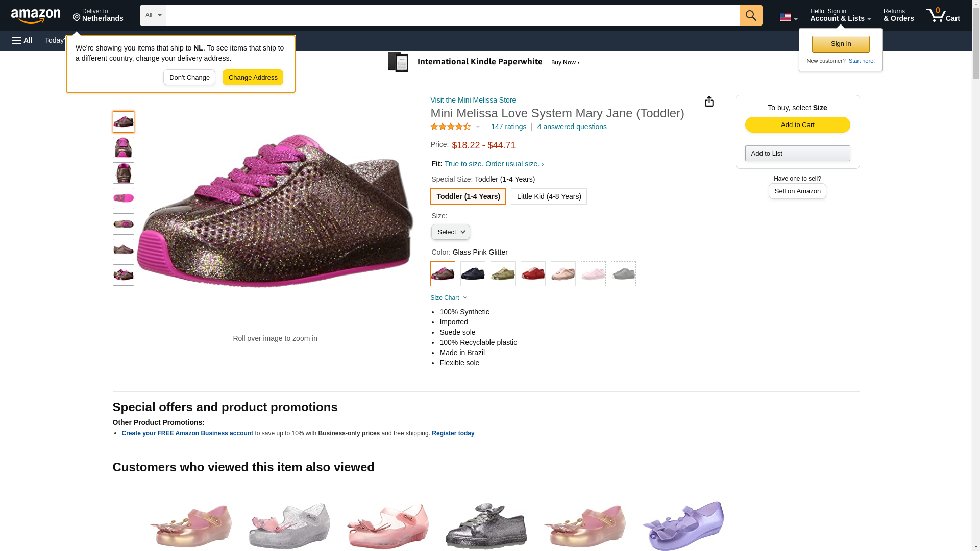Click the star rating icons
The height and width of the screenshot is (551, 980).
point(451,127)
